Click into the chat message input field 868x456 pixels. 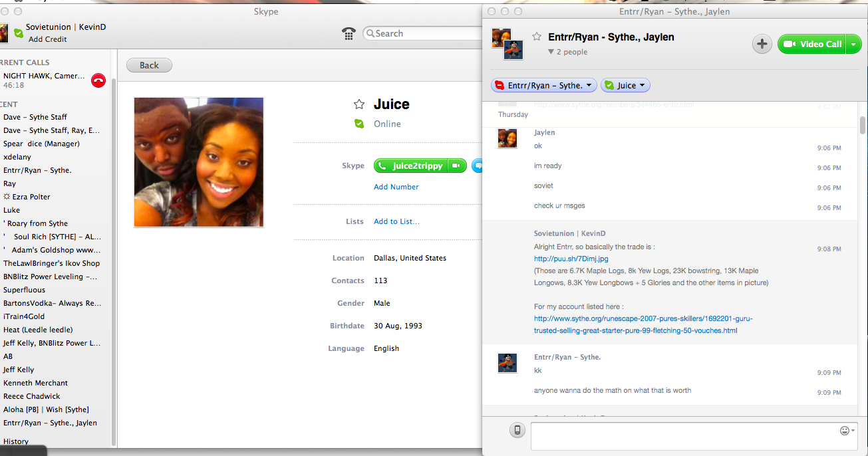click(x=694, y=437)
